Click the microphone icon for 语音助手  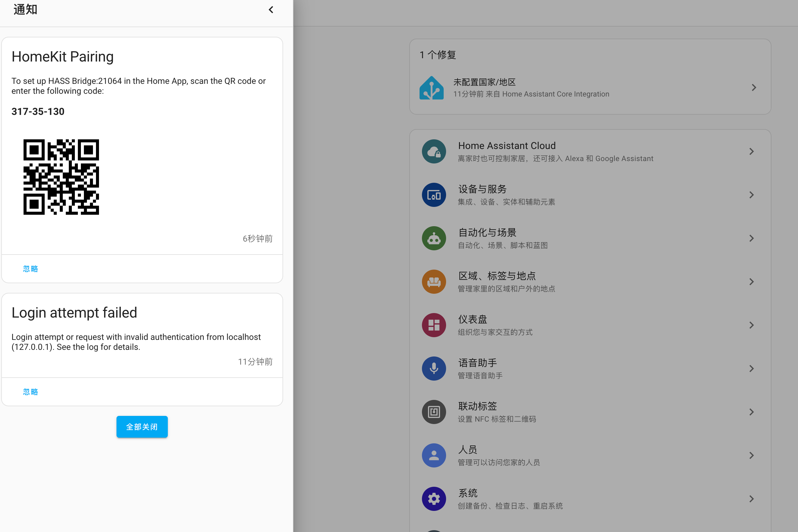click(x=434, y=369)
